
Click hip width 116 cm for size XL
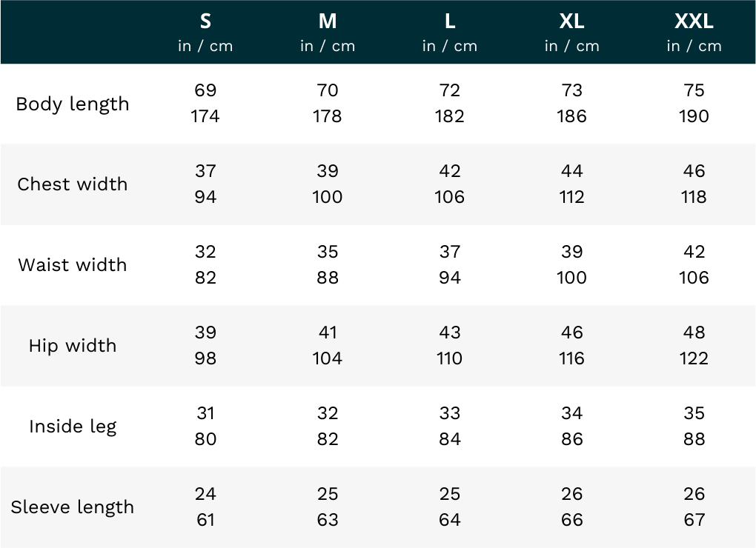coord(571,358)
